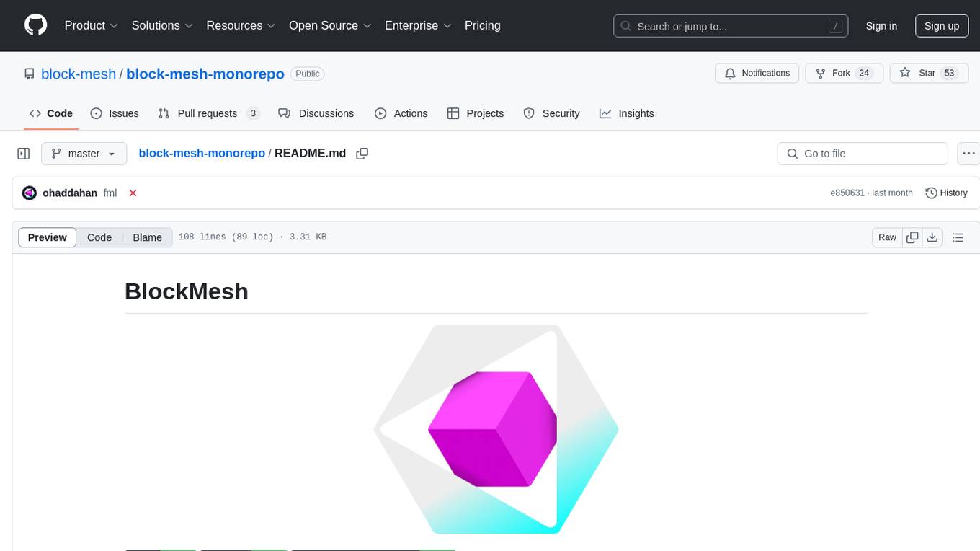Switch to the Issues tab

(x=115, y=113)
